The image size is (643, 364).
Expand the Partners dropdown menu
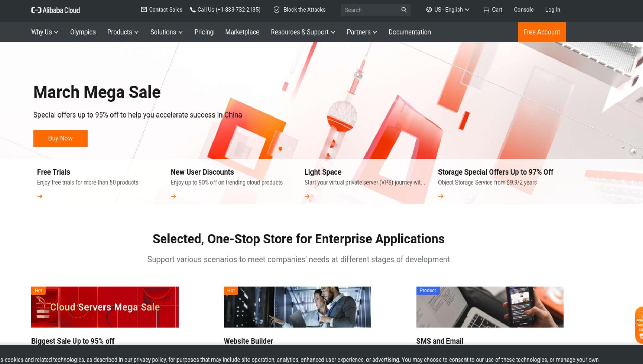coord(362,32)
